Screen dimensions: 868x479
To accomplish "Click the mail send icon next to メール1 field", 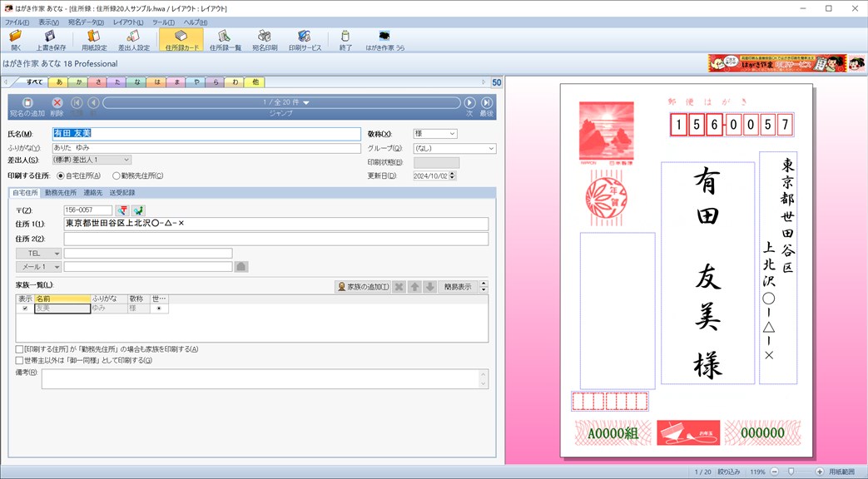I will coord(241,267).
